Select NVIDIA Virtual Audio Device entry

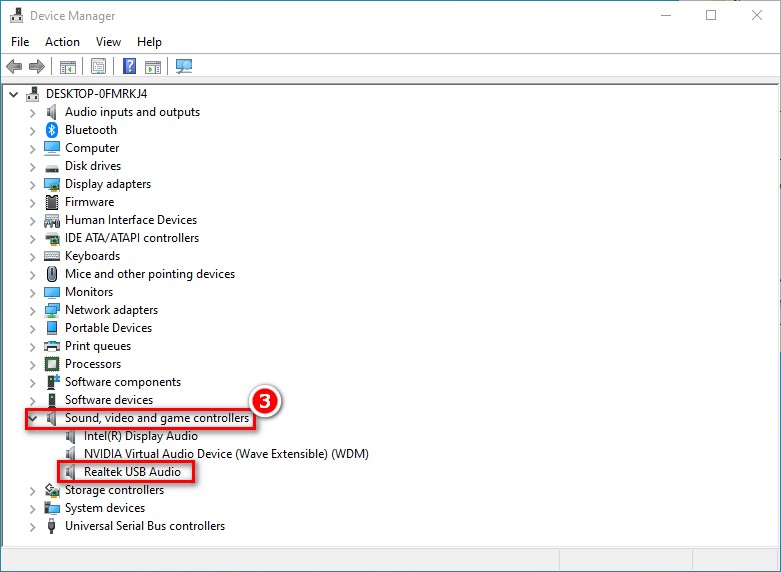[226, 454]
